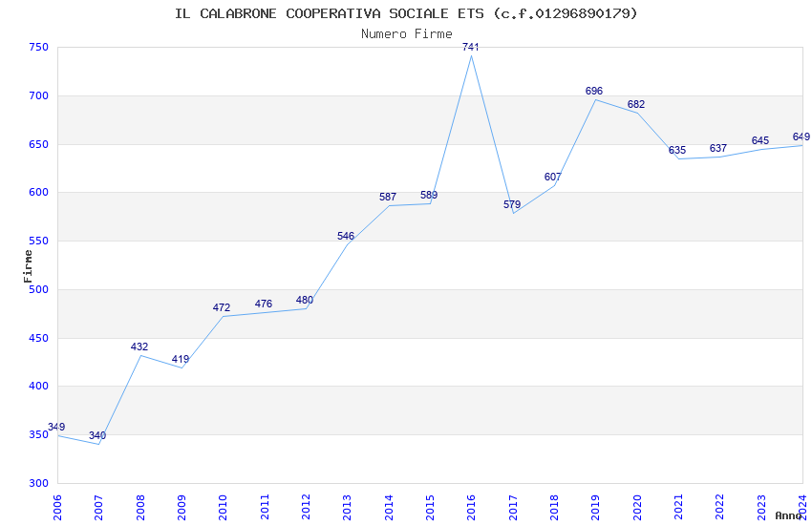Viewport: 812px width, 525px height.
Task: Click the 2018 year tick label
Action: (x=554, y=508)
